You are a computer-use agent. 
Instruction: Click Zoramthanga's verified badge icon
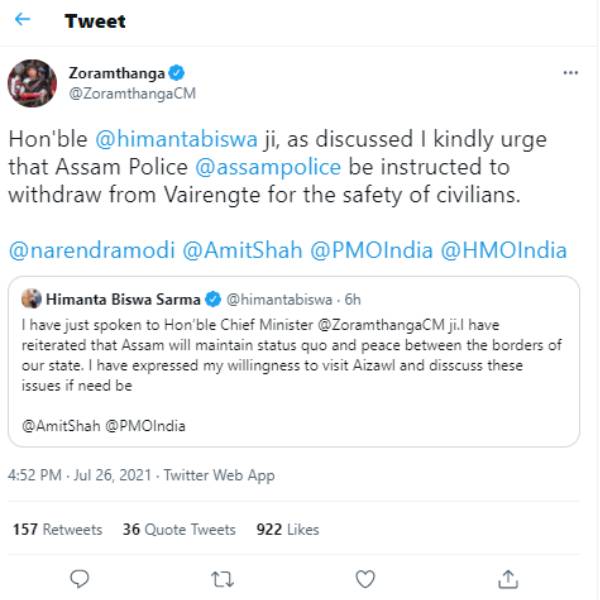[x=176, y=73]
